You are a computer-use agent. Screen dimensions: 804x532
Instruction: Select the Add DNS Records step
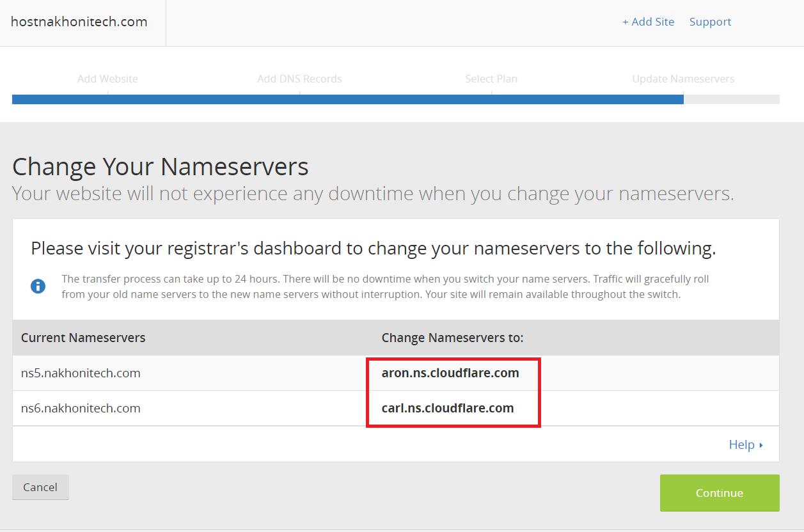tap(299, 79)
